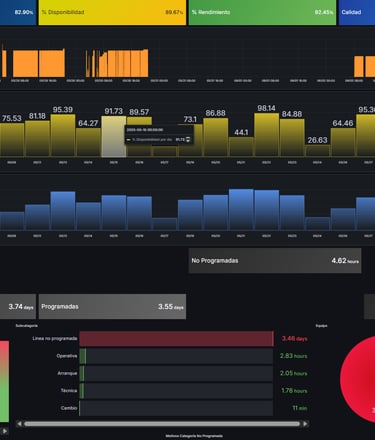Click the 26.63 lowest availability bar

pos(317,151)
